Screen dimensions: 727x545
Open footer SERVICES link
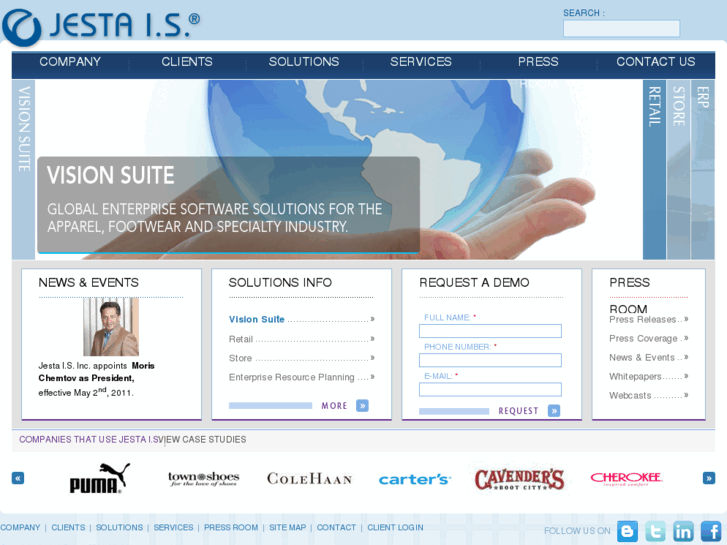173,527
